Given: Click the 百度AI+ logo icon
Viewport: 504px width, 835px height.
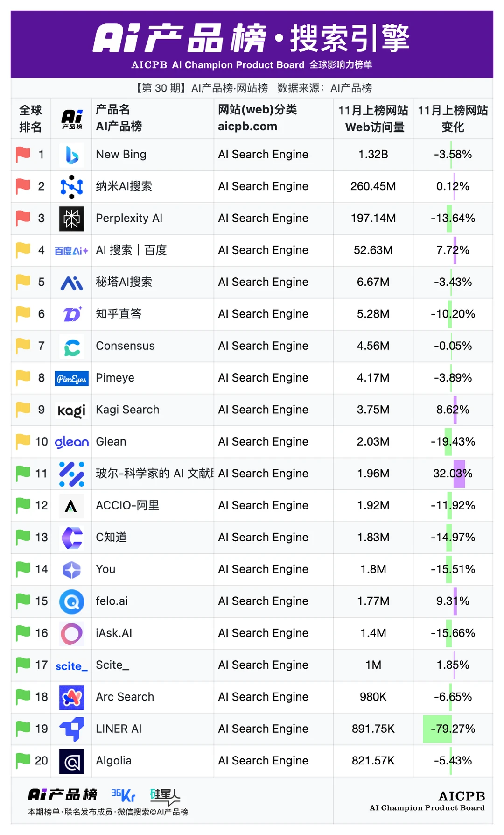Looking at the screenshot, I should pyautogui.click(x=71, y=251).
